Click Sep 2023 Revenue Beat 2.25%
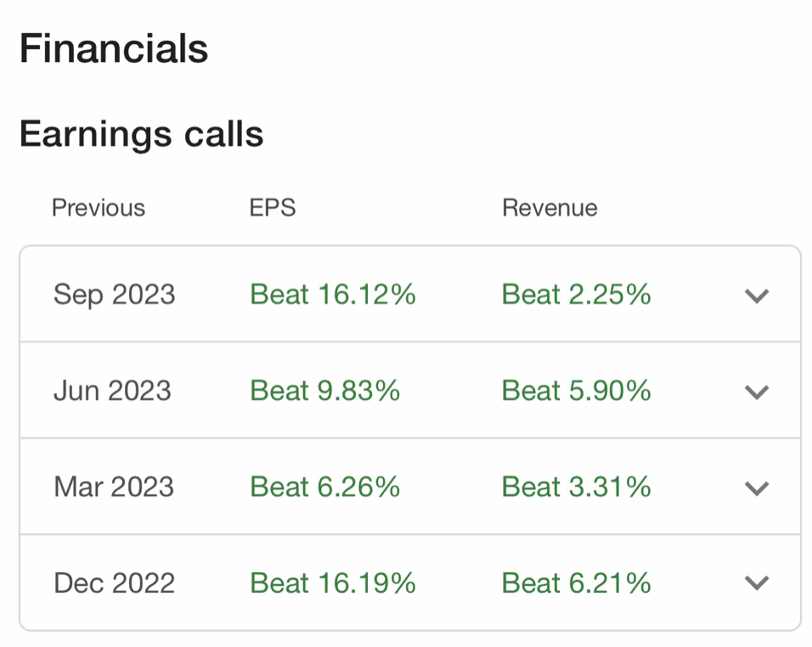Viewport: 812px width, 647px height. coord(576,295)
